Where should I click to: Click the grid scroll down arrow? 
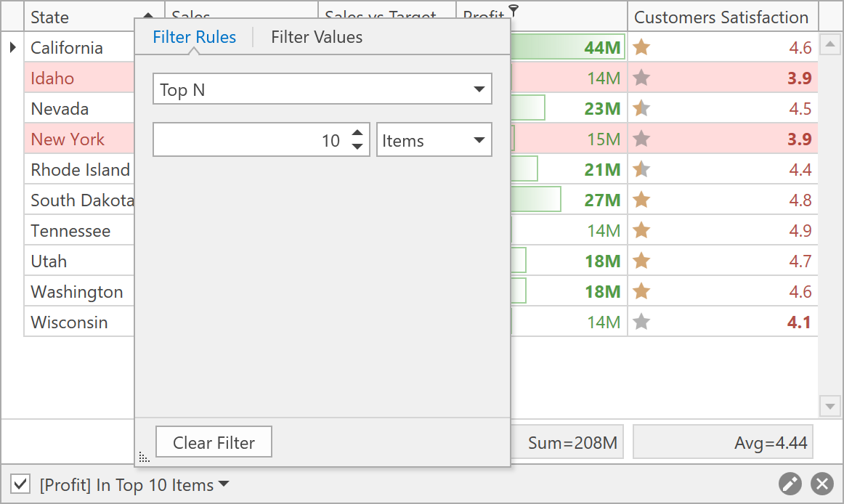830,406
